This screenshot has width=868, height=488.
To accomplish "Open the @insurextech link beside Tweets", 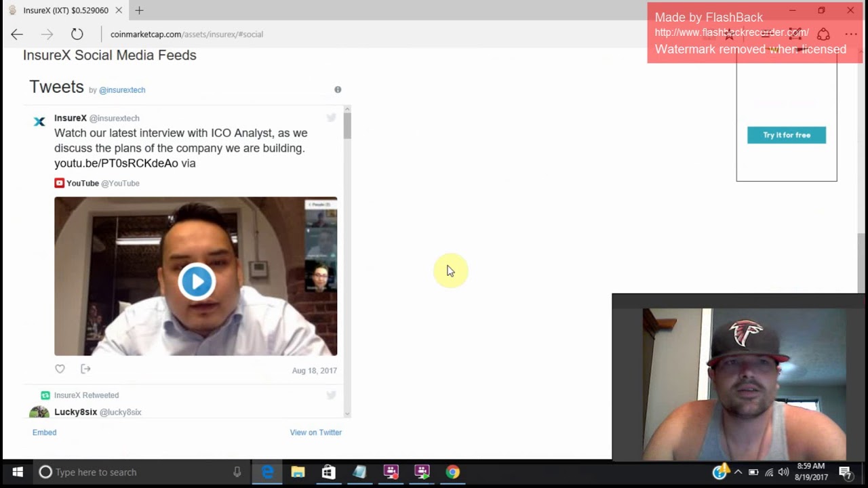I will pos(122,89).
